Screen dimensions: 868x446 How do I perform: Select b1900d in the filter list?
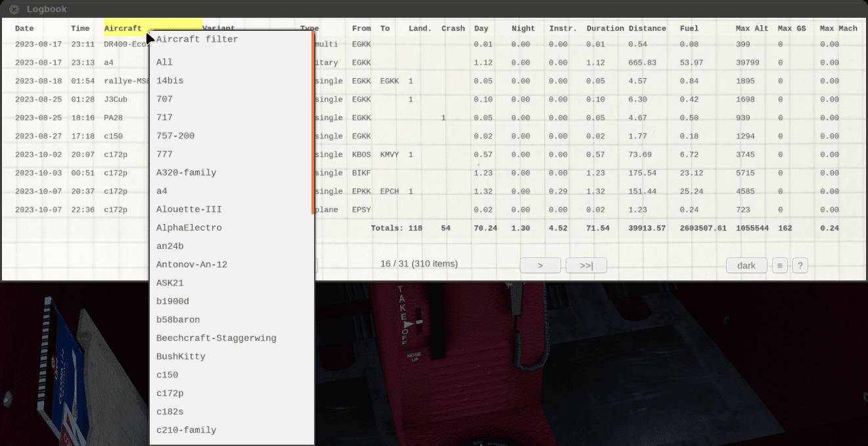(x=231, y=301)
